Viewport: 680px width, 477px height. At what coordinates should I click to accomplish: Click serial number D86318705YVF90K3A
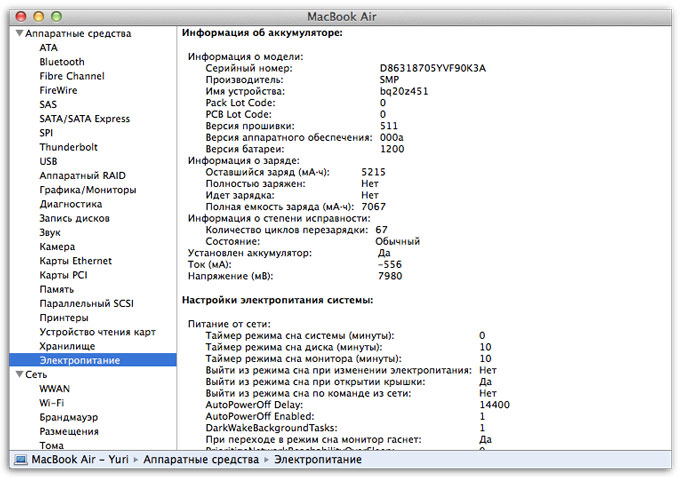tap(433, 68)
